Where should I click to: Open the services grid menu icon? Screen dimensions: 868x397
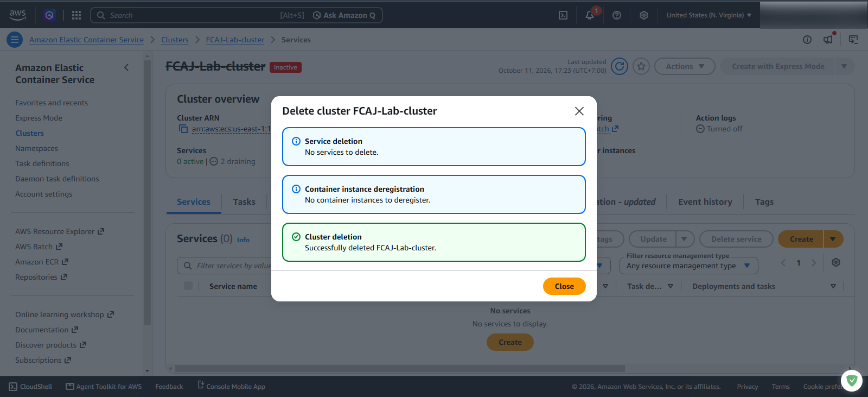point(76,15)
